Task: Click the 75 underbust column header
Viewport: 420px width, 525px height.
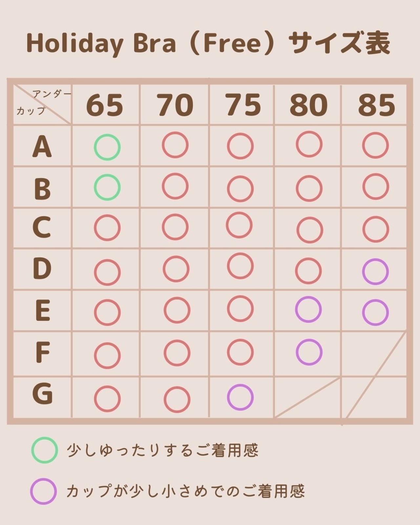Action: tap(243, 105)
